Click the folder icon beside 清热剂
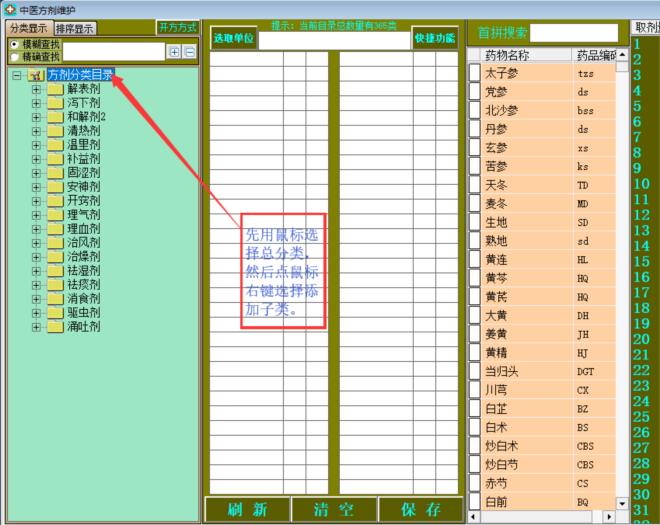Image resolution: width=660 pixels, height=525 pixels. pyautogui.click(x=54, y=130)
